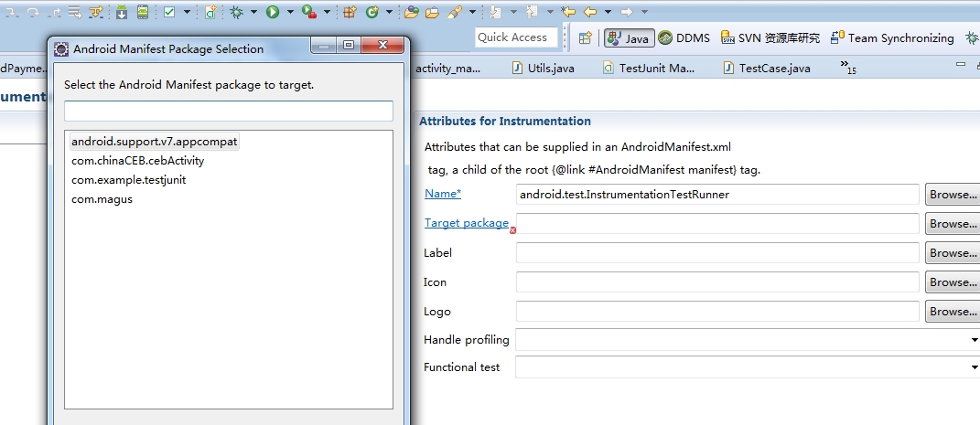Click the package filter text field in dialog
980x425 pixels.
(228, 112)
